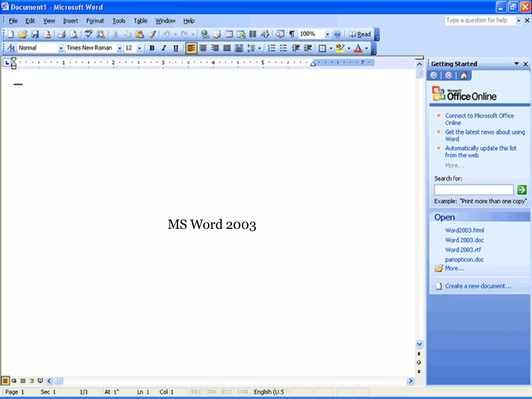Toggle Italic formatting

(164, 48)
